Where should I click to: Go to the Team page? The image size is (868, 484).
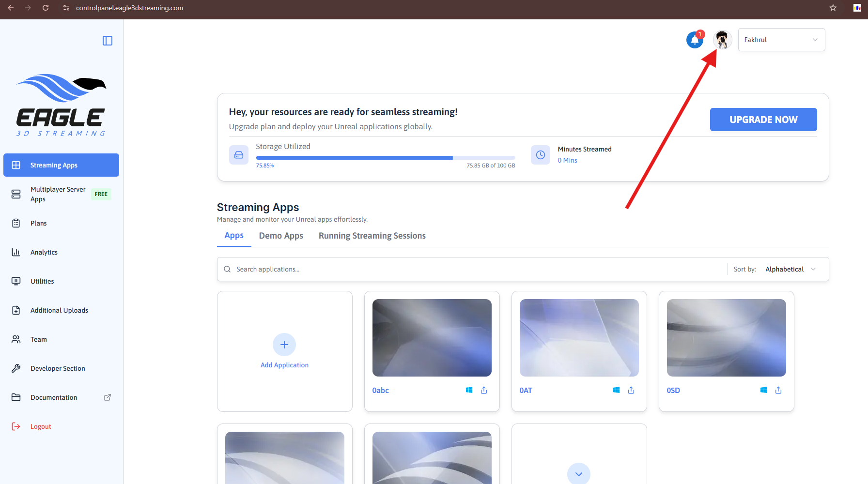pos(61,339)
